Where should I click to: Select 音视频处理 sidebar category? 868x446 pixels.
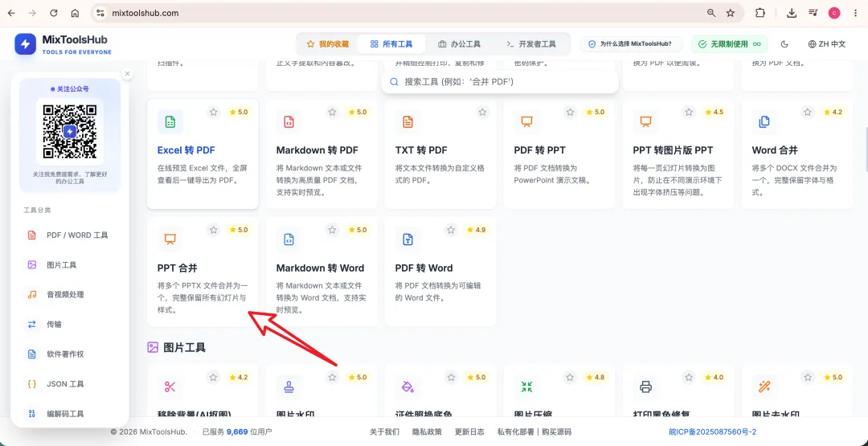click(x=70, y=294)
